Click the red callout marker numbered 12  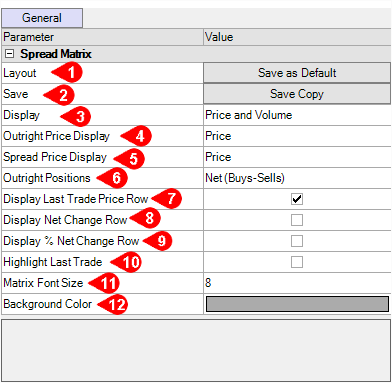point(113,304)
